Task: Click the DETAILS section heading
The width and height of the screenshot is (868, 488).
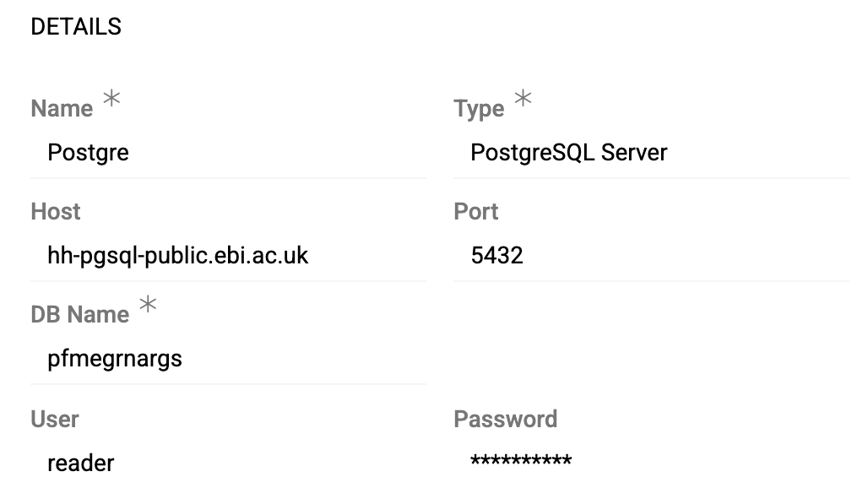Action: point(76,26)
